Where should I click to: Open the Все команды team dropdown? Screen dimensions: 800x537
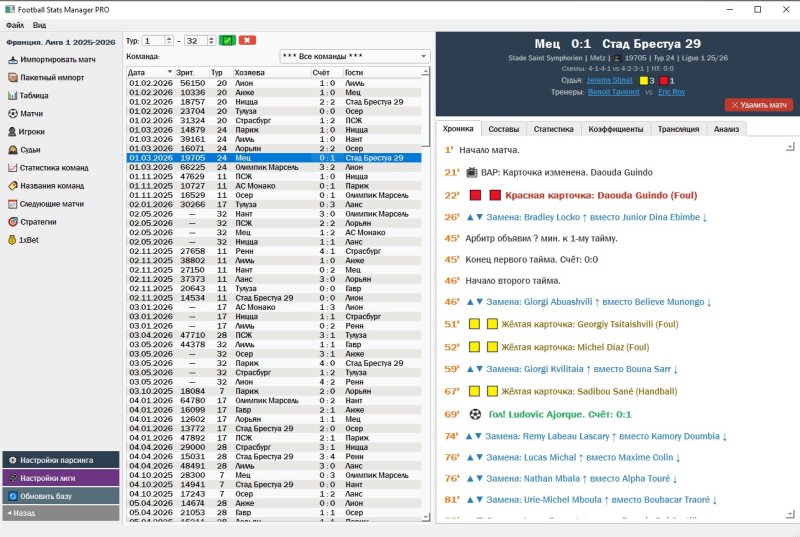(355, 56)
